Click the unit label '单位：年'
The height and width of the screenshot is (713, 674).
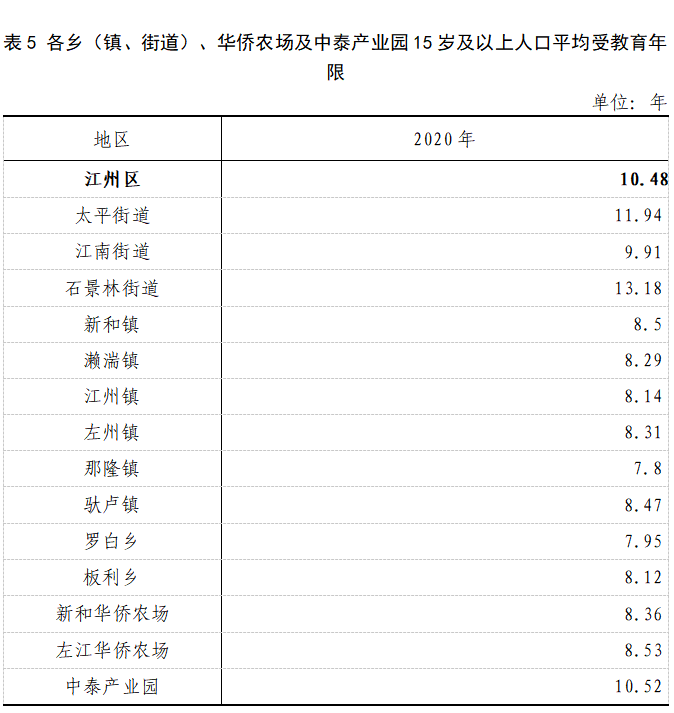point(629,102)
